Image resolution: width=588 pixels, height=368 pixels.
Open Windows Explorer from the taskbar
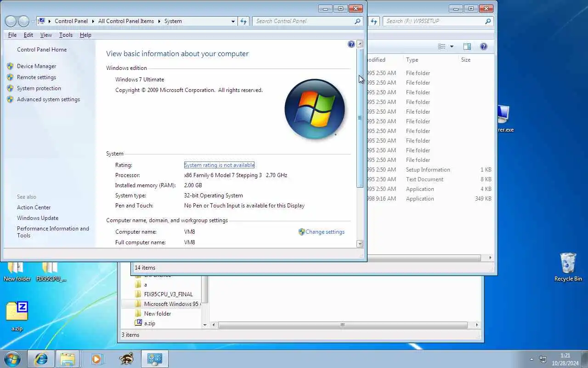click(68, 359)
